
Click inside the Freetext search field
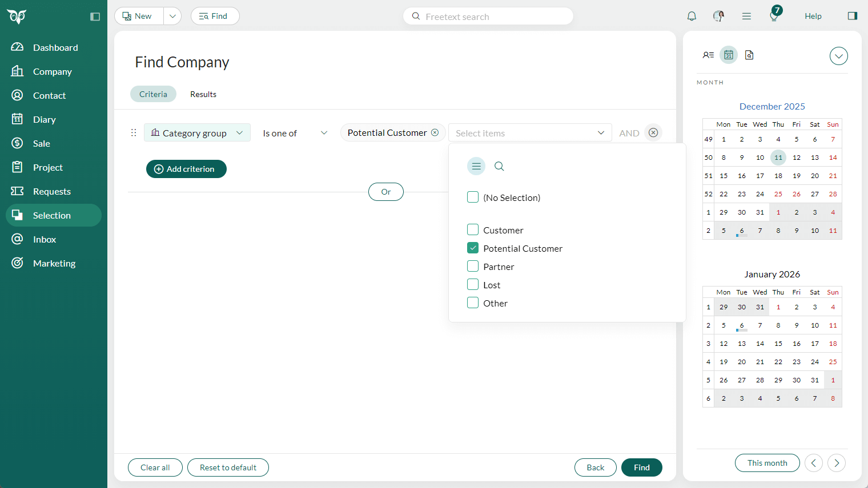488,16
